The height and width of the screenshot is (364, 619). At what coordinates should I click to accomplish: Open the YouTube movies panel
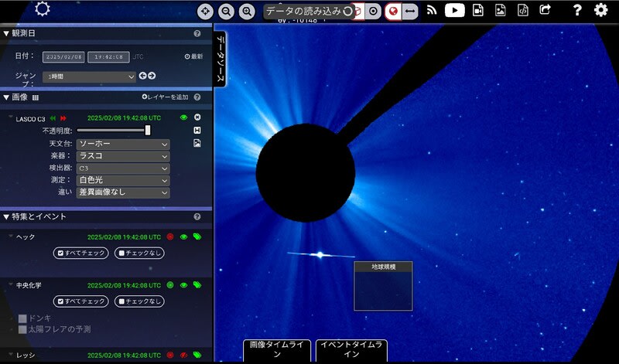[x=455, y=10]
